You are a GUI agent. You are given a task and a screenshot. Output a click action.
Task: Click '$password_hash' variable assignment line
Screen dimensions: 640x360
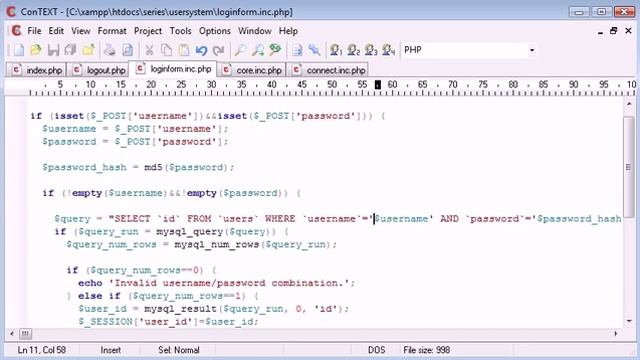pyautogui.click(x=138, y=167)
